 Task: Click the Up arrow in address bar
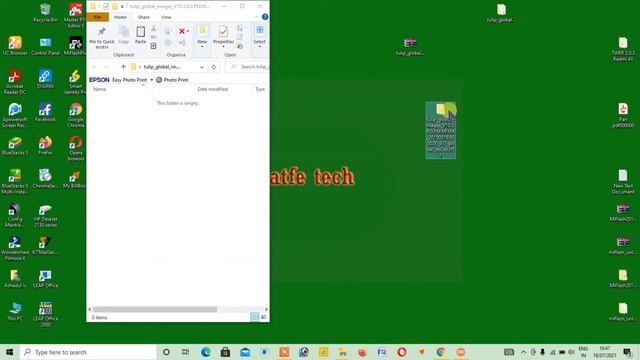click(123, 67)
